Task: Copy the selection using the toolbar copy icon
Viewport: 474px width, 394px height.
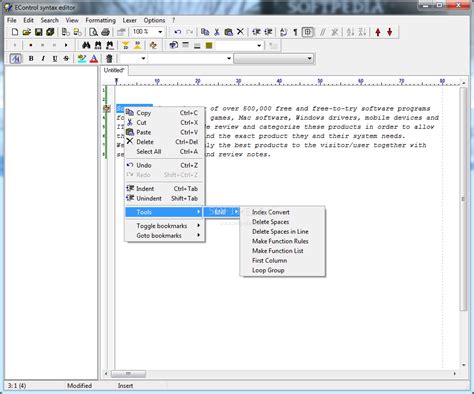Action: (205, 32)
